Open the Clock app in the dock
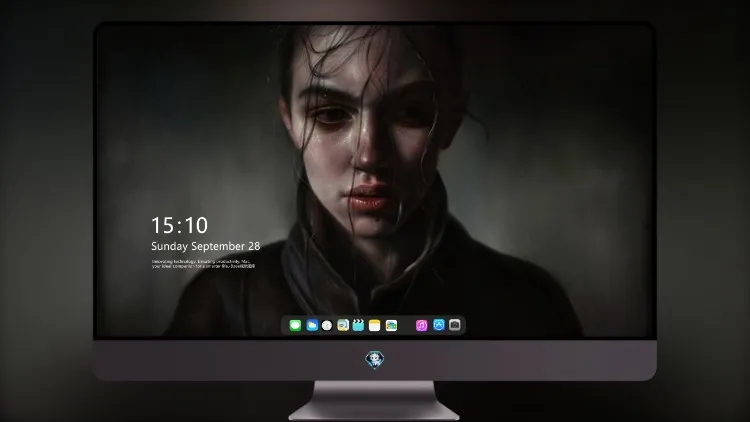 click(x=327, y=325)
